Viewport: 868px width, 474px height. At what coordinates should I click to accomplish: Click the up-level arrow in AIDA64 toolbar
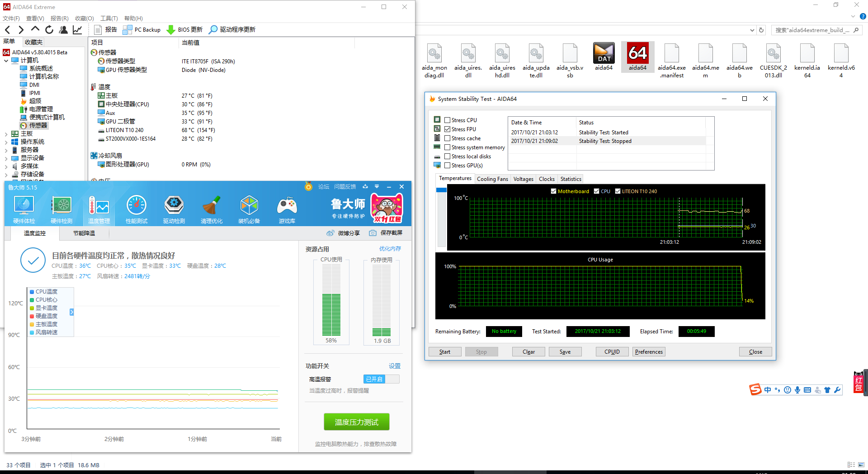(x=35, y=29)
